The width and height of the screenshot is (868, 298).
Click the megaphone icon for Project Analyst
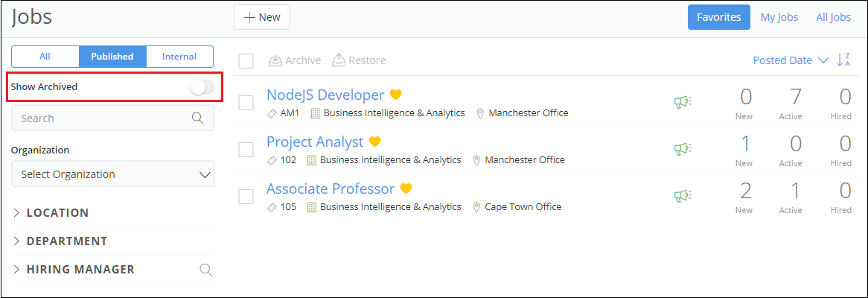(682, 149)
